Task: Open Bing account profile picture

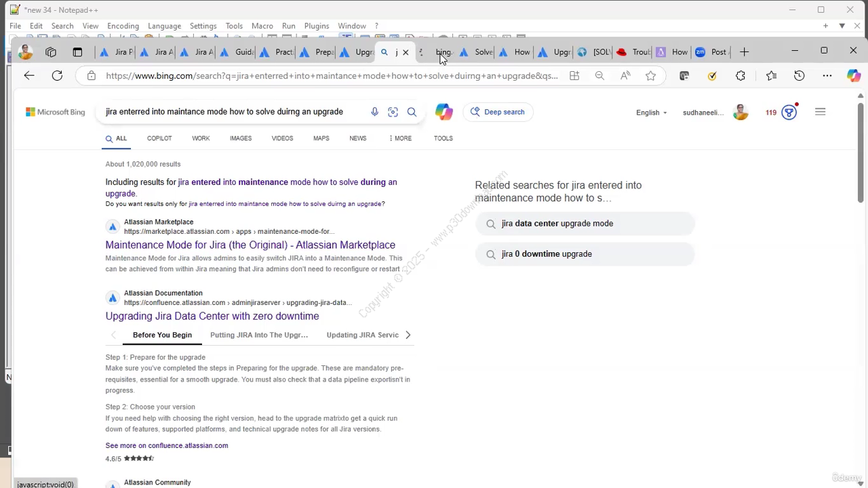Action: click(x=741, y=113)
